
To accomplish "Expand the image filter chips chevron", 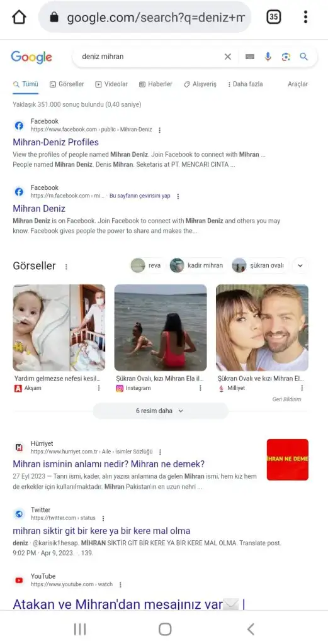I will (300, 265).
